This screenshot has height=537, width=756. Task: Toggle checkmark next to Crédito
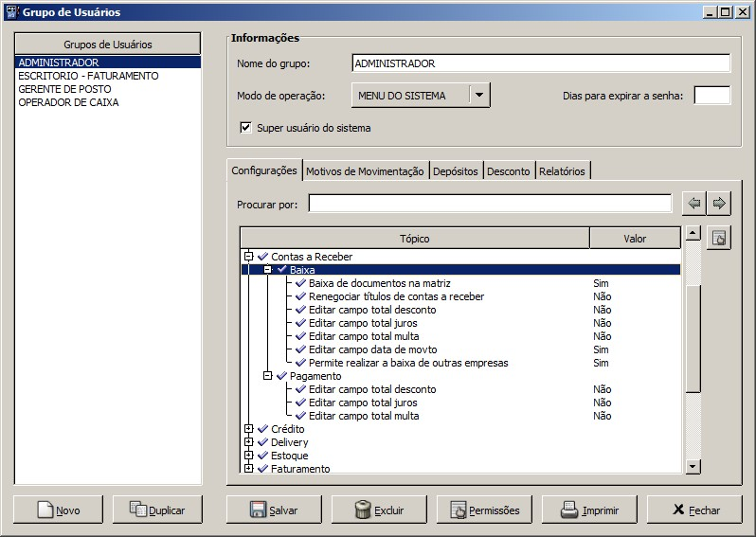pyautogui.click(x=262, y=428)
